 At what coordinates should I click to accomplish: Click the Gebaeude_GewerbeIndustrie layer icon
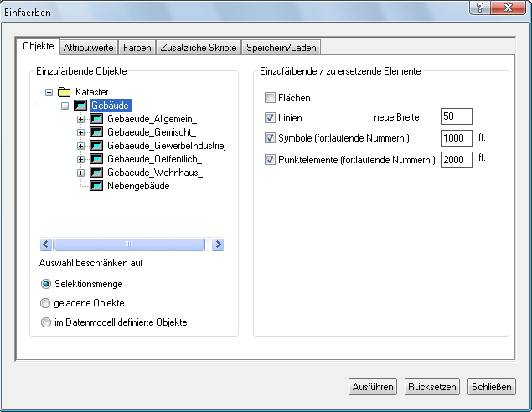(x=96, y=146)
